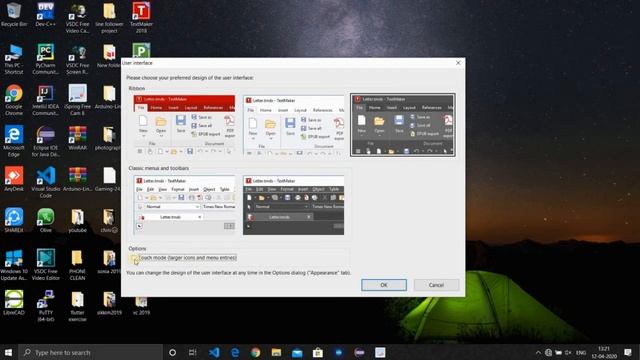Screen dimensions: 640x360
Task: Select the iSpring Free Cam 8 desktop shortcut
Action: [x=77, y=100]
